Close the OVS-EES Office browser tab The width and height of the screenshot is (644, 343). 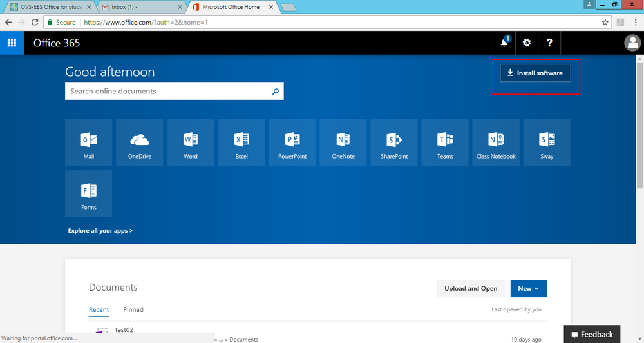pyautogui.click(x=89, y=7)
